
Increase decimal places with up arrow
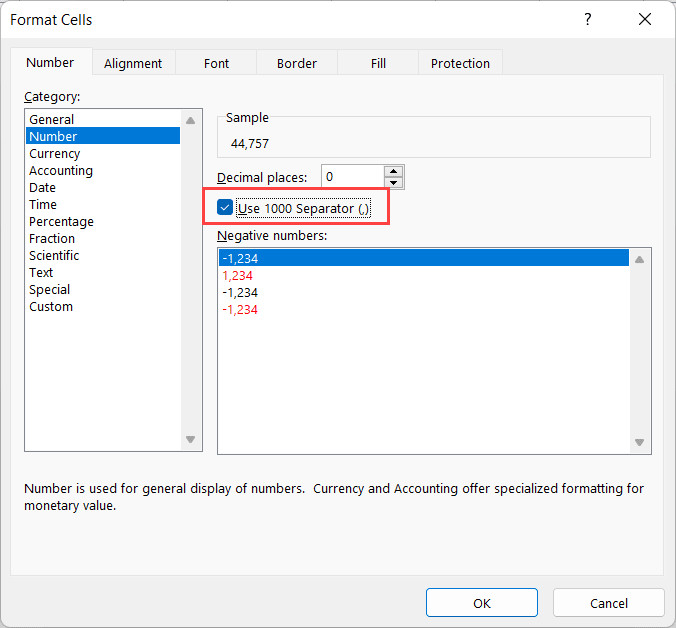(x=394, y=171)
